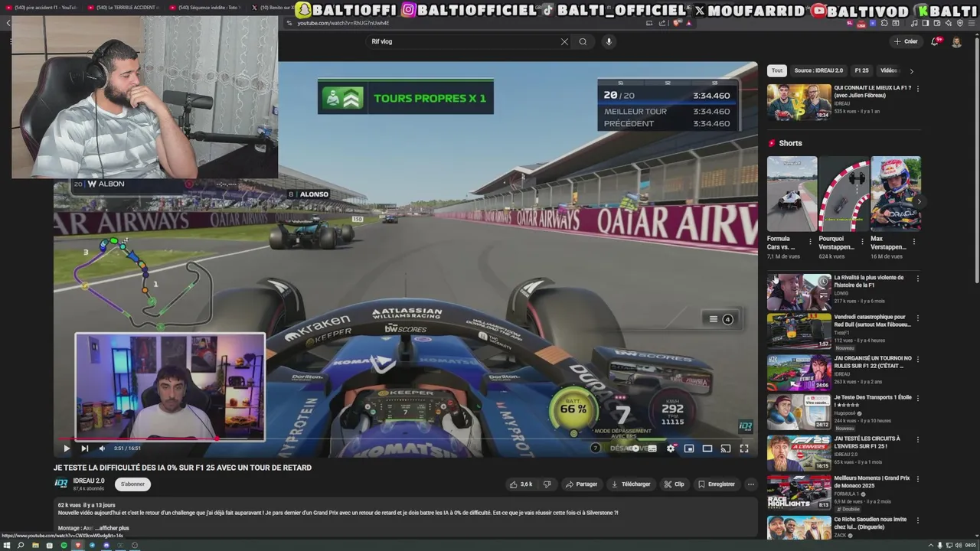Image resolution: width=980 pixels, height=551 pixels.
Task: Cast video to a device
Action: (x=726, y=448)
